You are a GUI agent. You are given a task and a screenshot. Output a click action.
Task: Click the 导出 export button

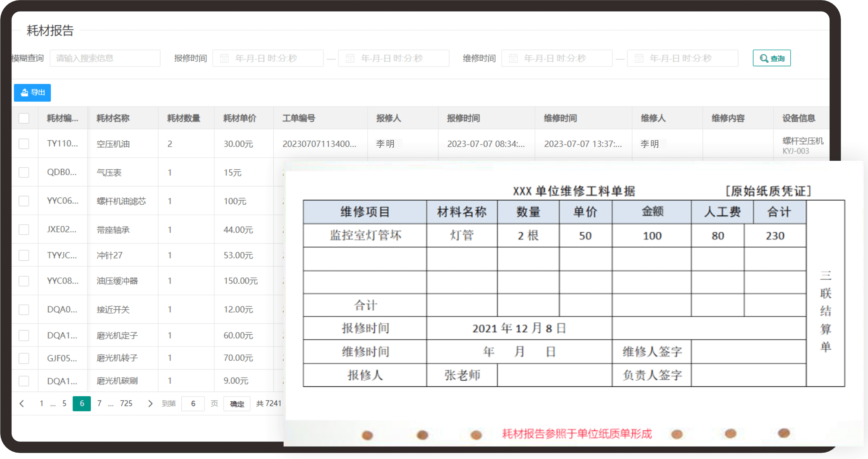(x=32, y=92)
